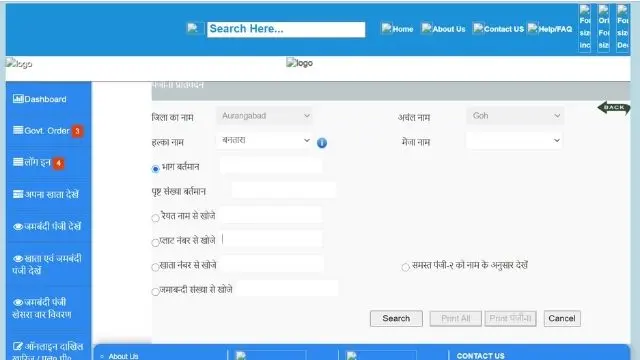
Task: Click the centre logo image
Action: point(299,63)
